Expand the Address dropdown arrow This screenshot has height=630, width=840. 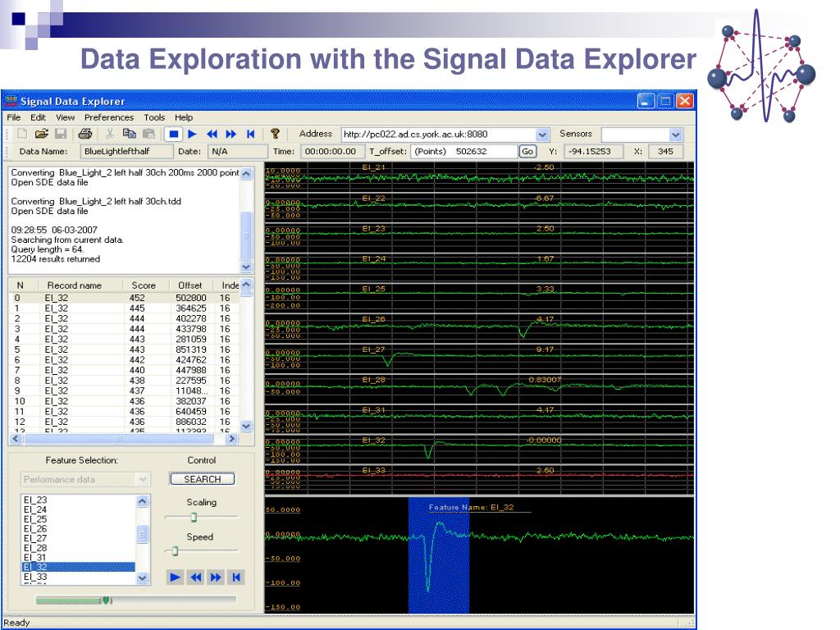click(542, 135)
